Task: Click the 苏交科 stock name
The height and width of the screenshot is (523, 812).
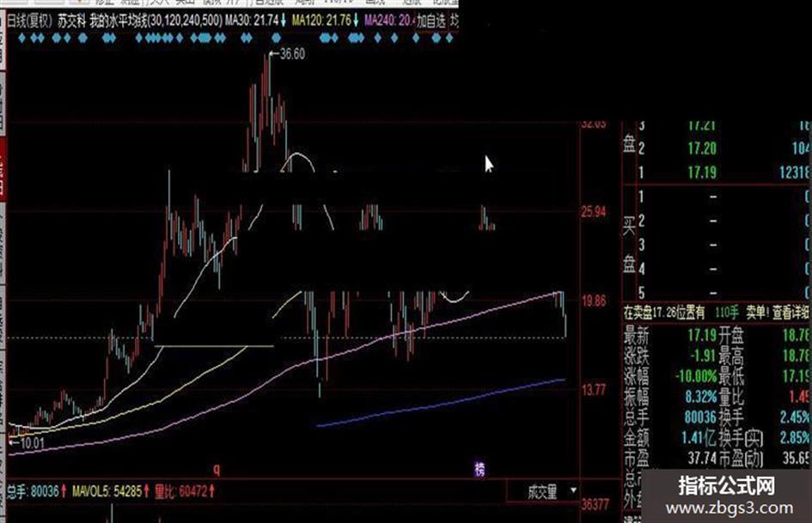Action: [x=71, y=21]
